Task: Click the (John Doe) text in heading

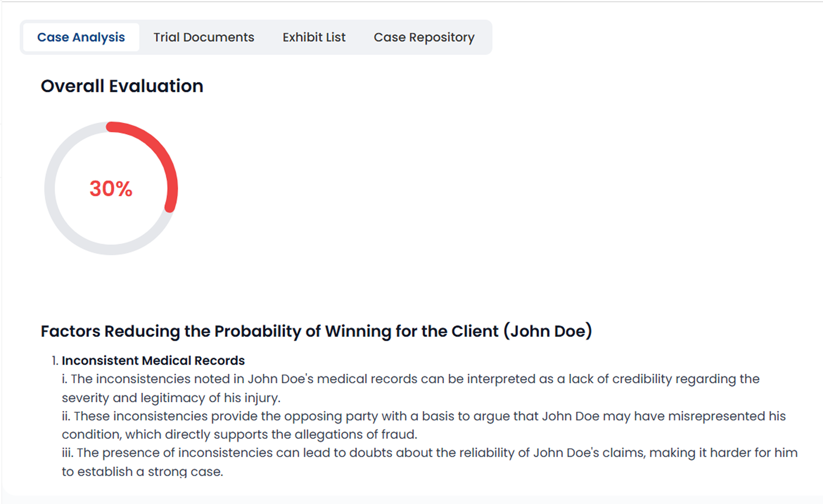Action: 547,331
